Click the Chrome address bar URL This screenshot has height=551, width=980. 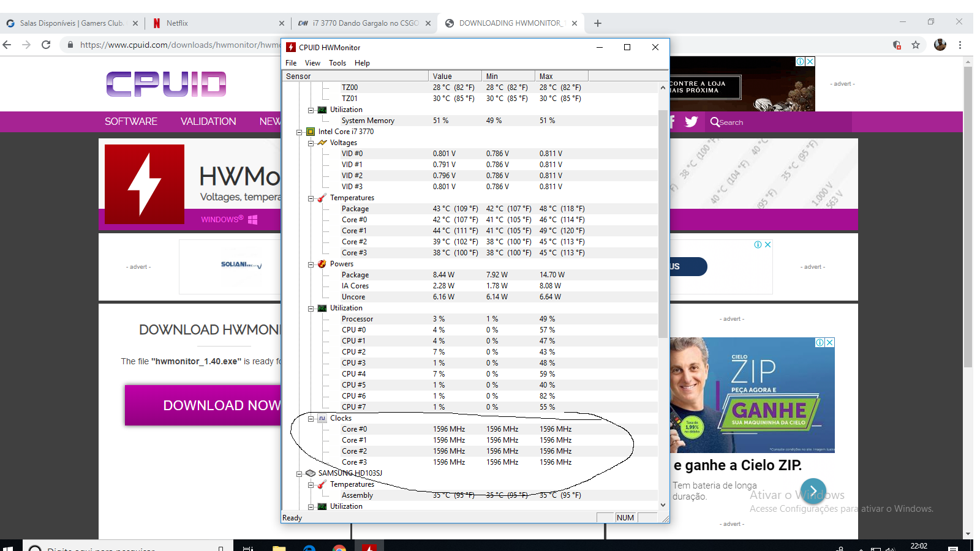180,45
